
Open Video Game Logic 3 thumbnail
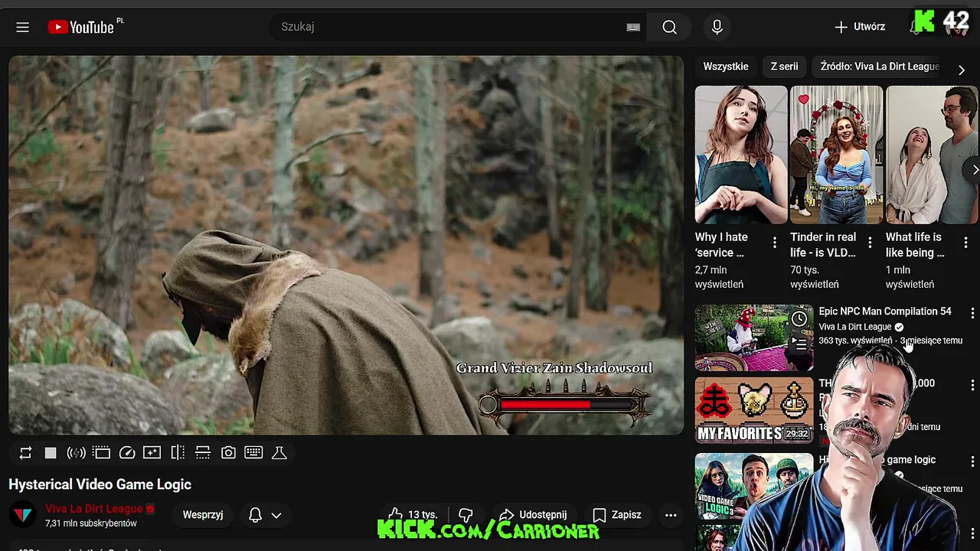tap(754, 486)
